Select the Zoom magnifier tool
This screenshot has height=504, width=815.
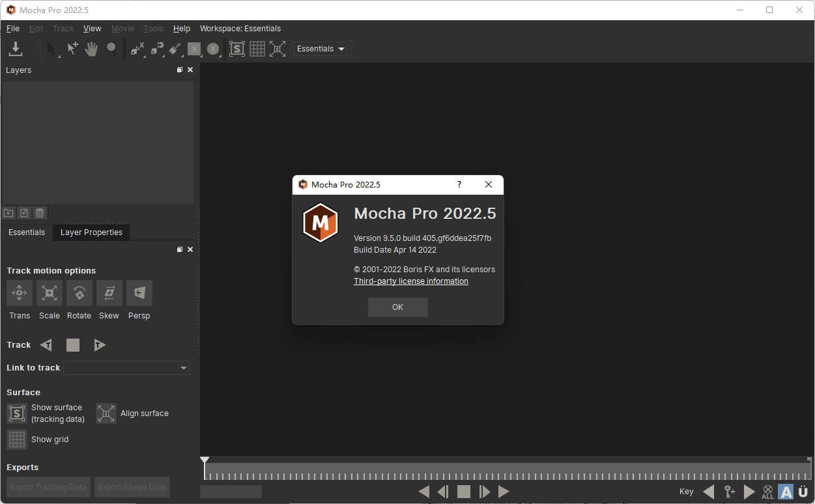pos(111,48)
